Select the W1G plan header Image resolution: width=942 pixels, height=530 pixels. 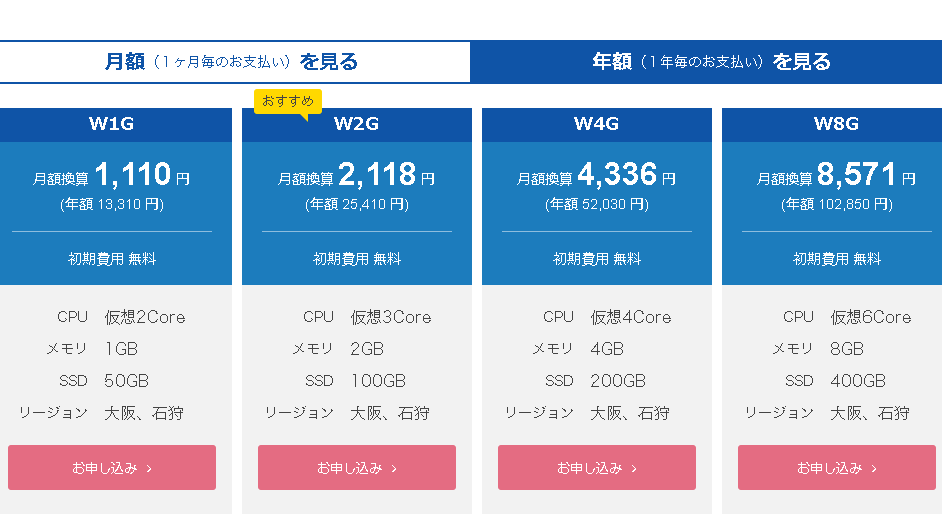click(112, 124)
